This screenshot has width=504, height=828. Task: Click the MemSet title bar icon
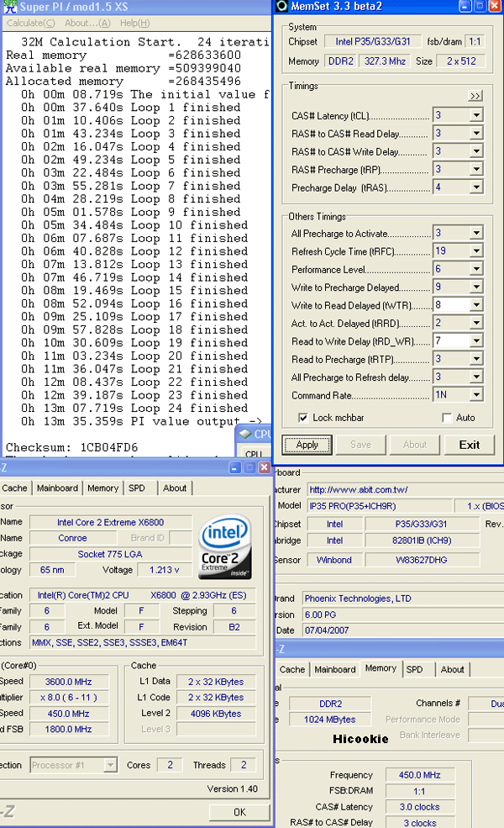click(282, 6)
